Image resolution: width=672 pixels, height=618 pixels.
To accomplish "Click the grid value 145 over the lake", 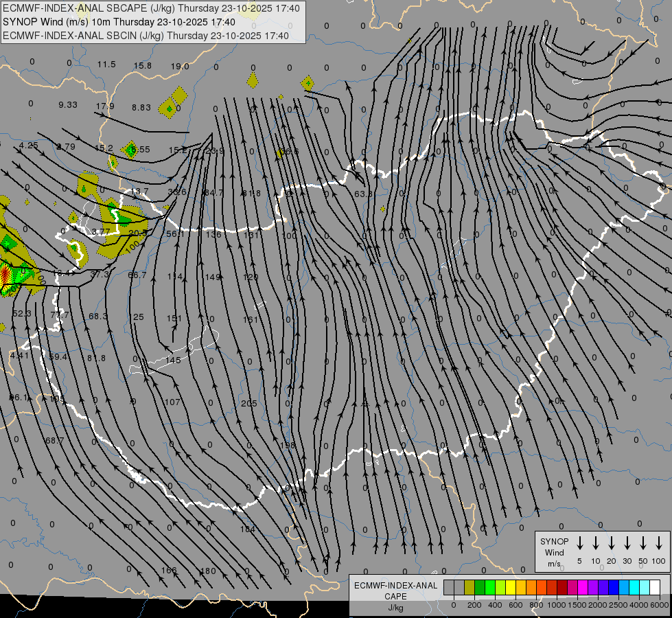I will click(x=173, y=360).
